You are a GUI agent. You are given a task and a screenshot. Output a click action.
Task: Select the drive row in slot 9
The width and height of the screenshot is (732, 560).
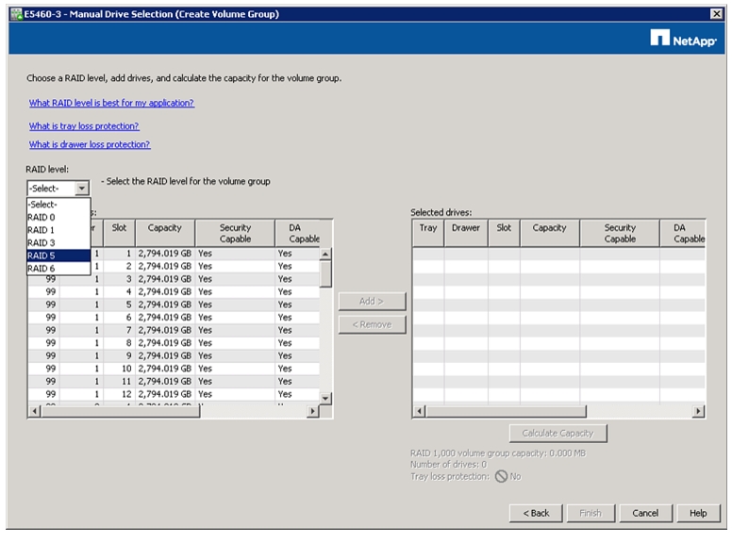pos(174,356)
